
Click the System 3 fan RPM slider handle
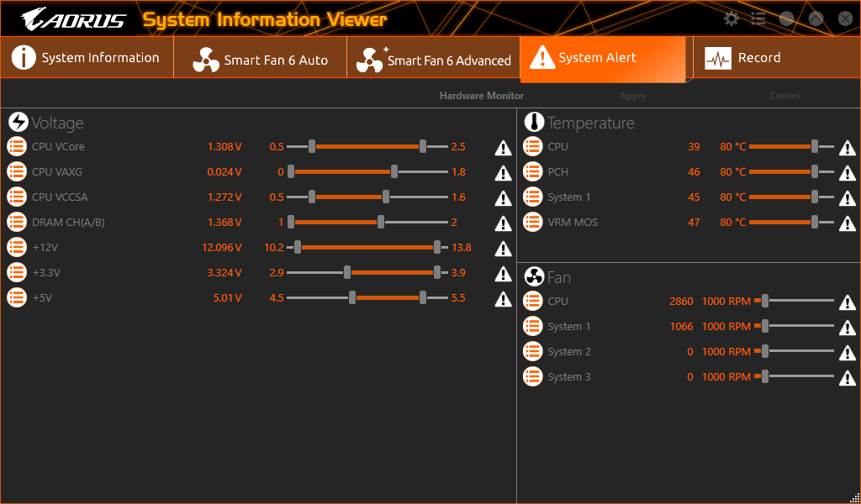(765, 377)
